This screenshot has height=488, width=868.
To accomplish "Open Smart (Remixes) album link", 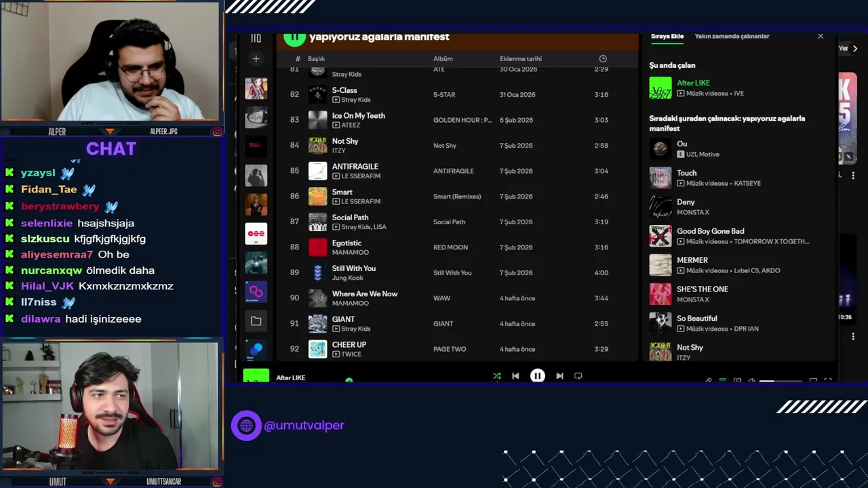I will pos(457,197).
